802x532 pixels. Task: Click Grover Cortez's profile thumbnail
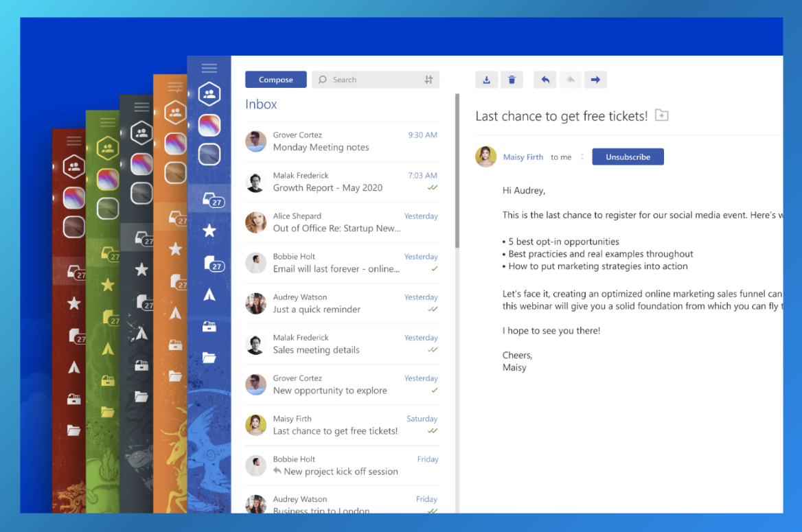[x=255, y=141]
